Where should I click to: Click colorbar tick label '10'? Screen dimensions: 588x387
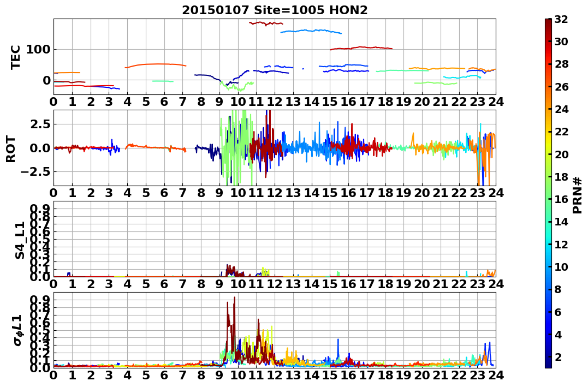pos(561,266)
